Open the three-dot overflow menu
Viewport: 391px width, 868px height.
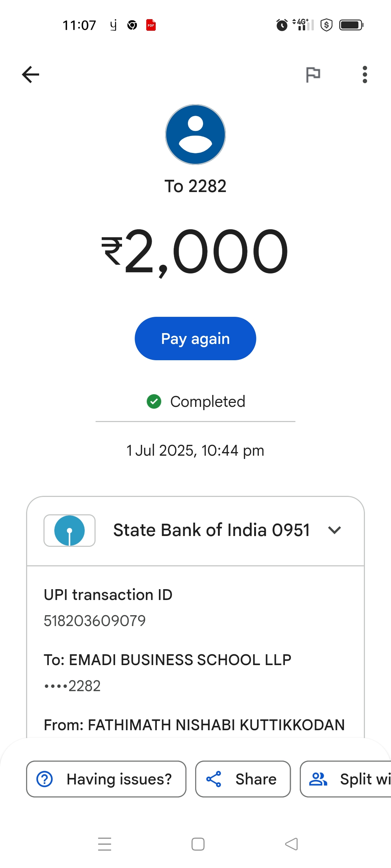(365, 75)
